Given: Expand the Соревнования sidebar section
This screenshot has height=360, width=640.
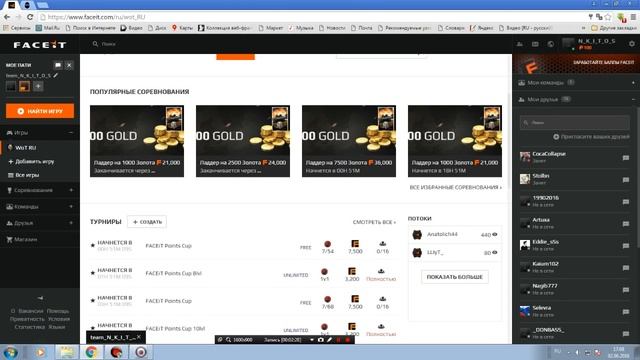Looking at the screenshot, I should 71,190.
